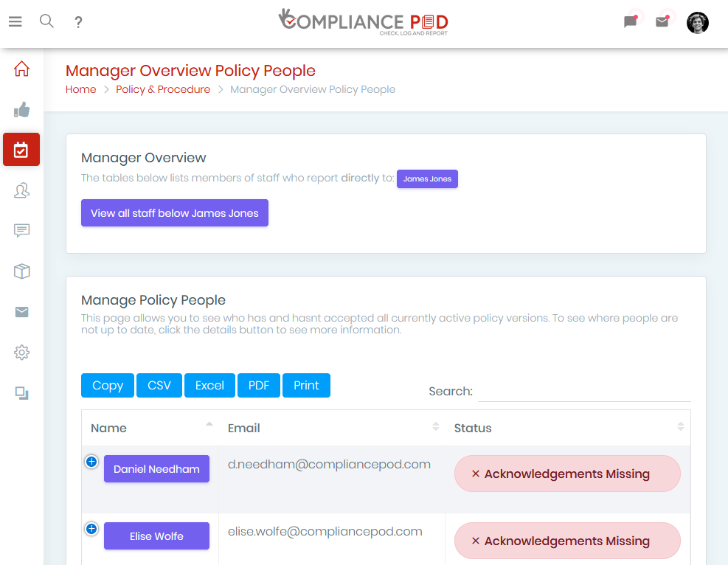Click Daniel Needham's Acknowledgements Missing status

(567, 474)
